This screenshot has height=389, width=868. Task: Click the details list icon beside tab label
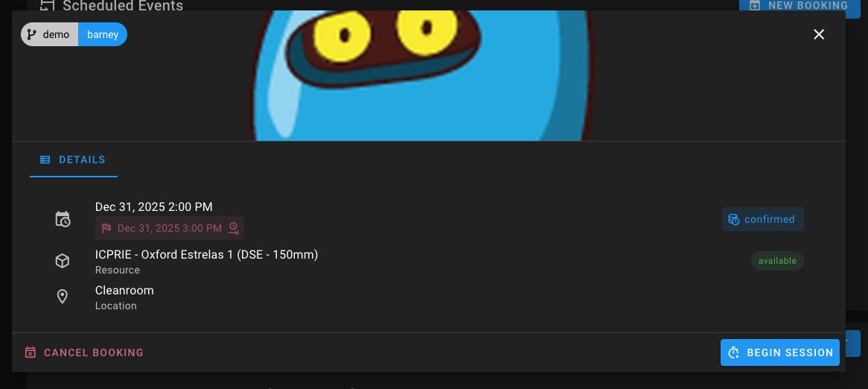pyautogui.click(x=45, y=159)
